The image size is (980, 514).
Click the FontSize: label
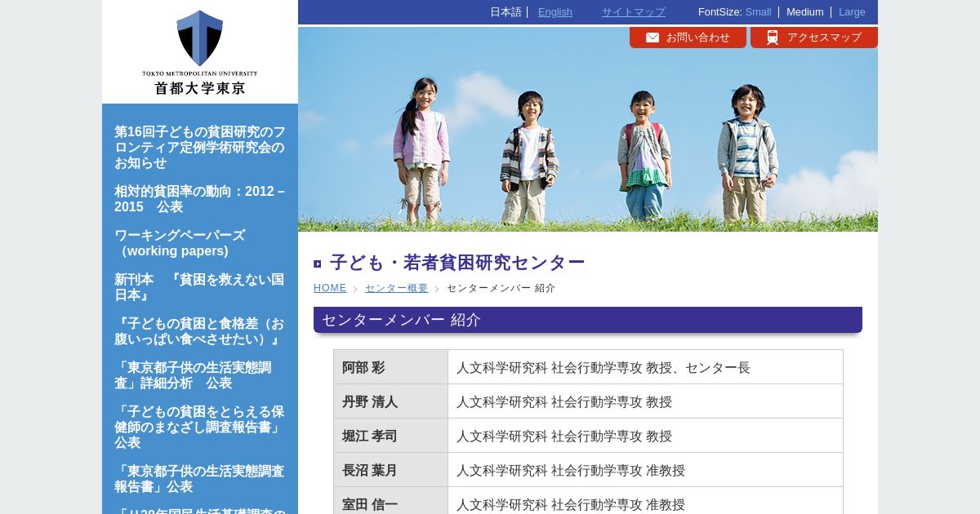[x=719, y=12]
